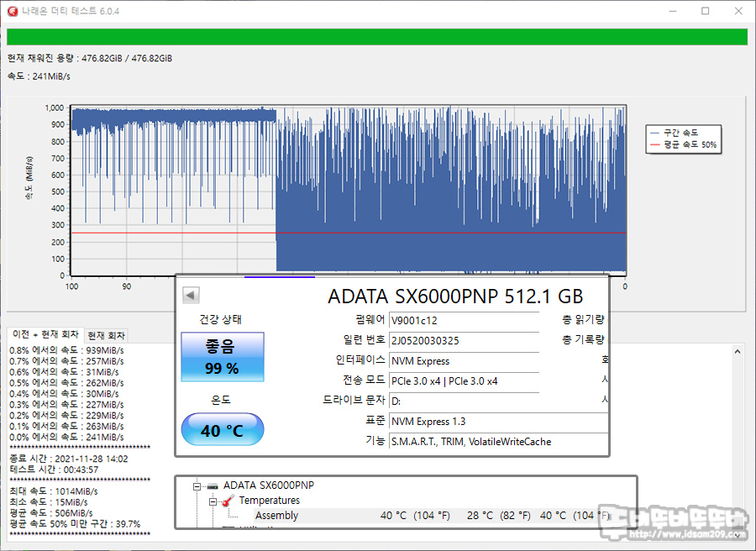Click the interface field NVM Express
This screenshot has width=756, height=551.
(x=464, y=361)
